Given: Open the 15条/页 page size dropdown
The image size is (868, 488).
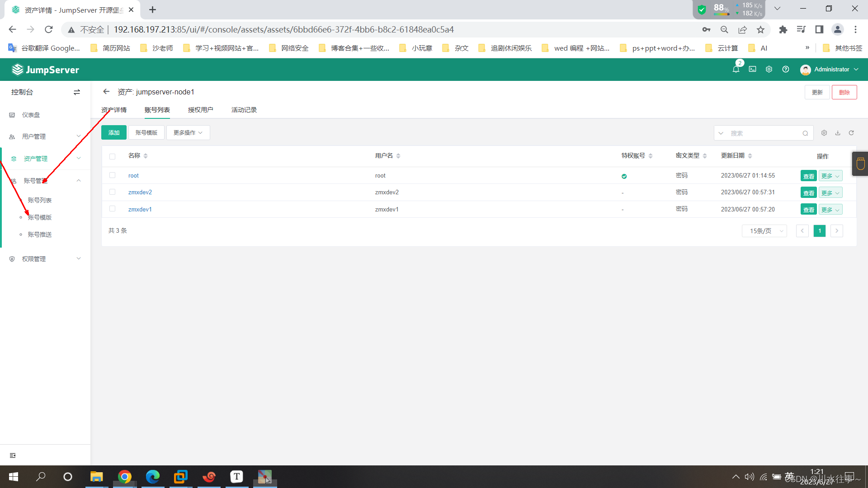Looking at the screenshot, I should (x=764, y=231).
